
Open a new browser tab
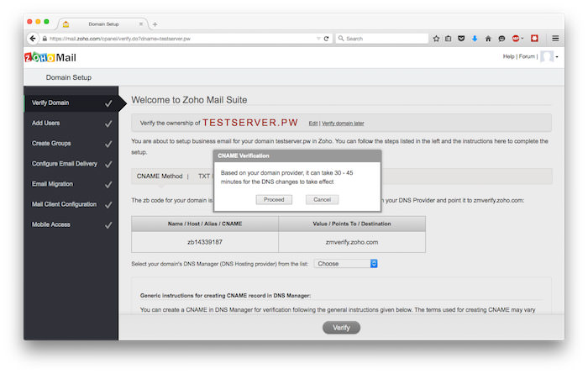click(x=155, y=24)
